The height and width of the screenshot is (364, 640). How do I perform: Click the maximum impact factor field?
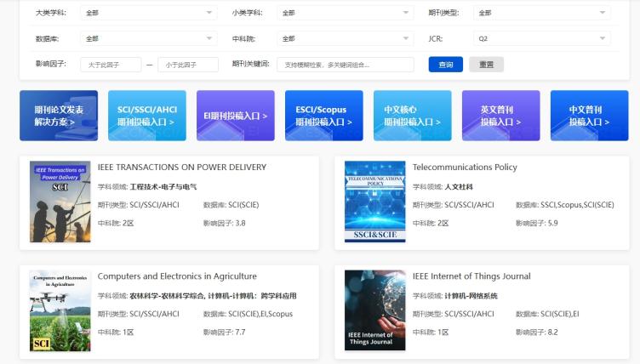(x=188, y=65)
